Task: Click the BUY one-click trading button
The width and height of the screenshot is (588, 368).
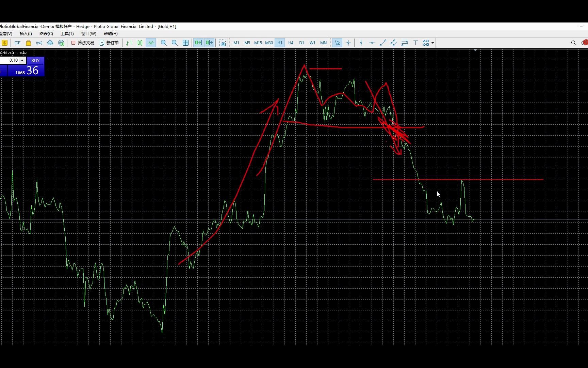Action: point(35,60)
